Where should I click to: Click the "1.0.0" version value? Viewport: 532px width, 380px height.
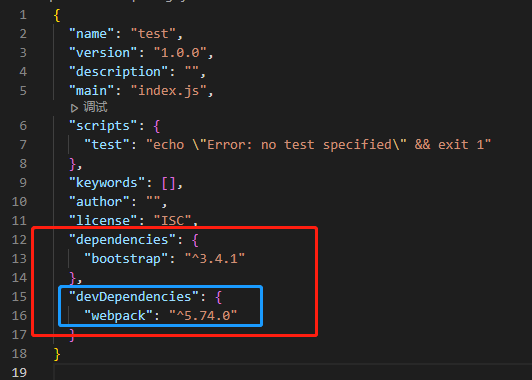coord(180,53)
